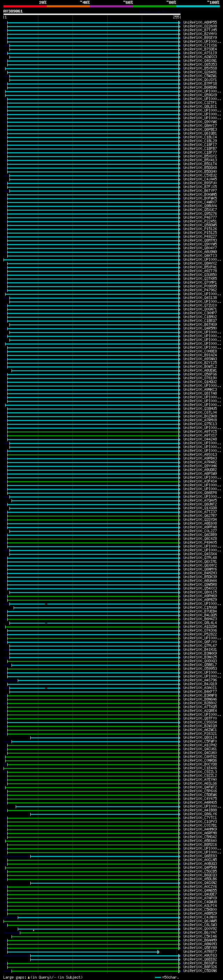Select the last hit UniRef100_C5DXN6
223x980 pixels.
click(x=200, y=971)
